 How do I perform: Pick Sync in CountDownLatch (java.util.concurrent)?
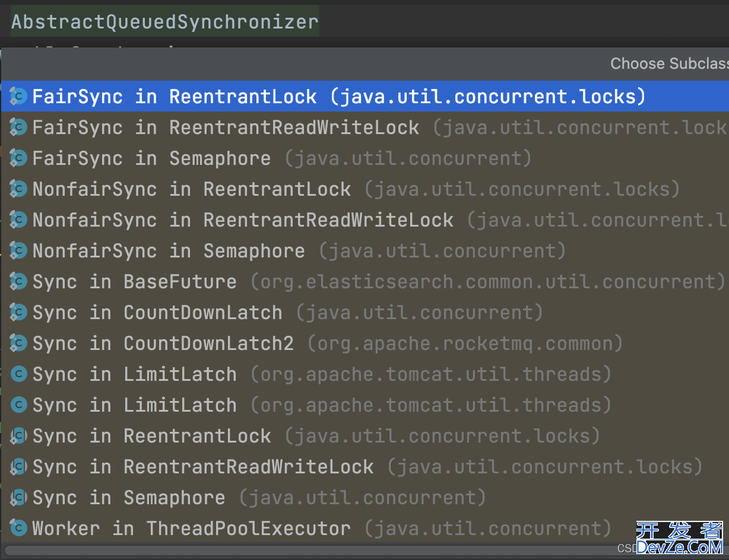[x=157, y=313]
